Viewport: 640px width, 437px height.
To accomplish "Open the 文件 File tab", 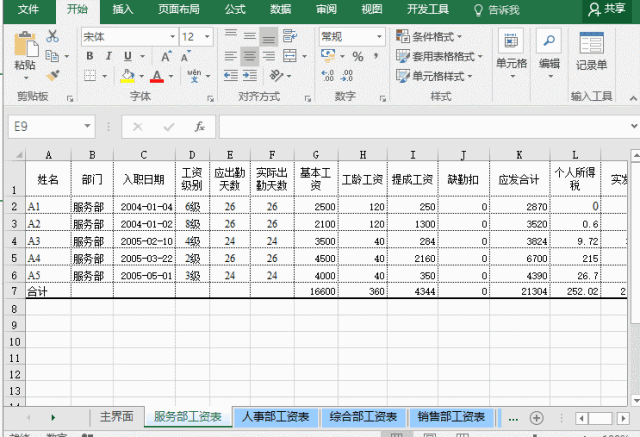I will pyautogui.click(x=28, y=9).
